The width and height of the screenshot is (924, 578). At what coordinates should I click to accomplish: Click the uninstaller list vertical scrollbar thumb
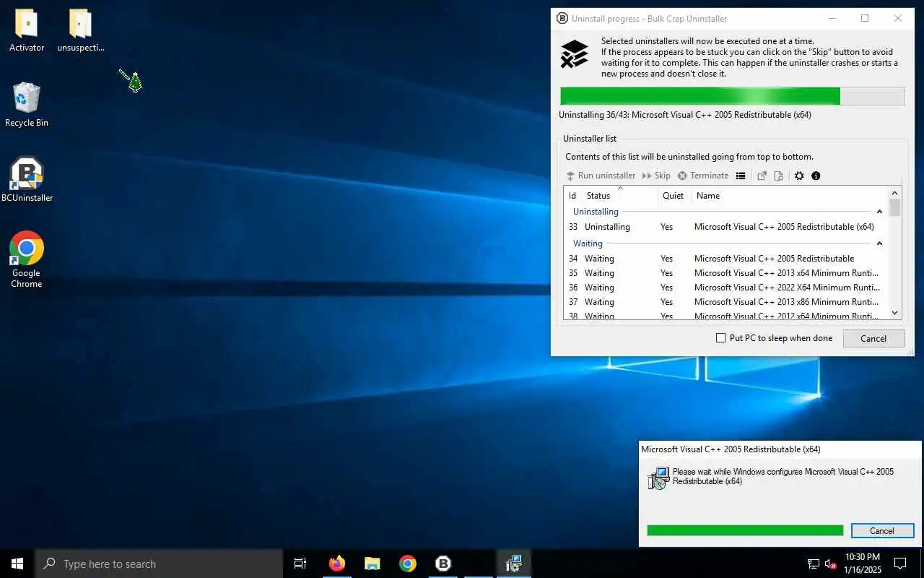coord(895,208)
